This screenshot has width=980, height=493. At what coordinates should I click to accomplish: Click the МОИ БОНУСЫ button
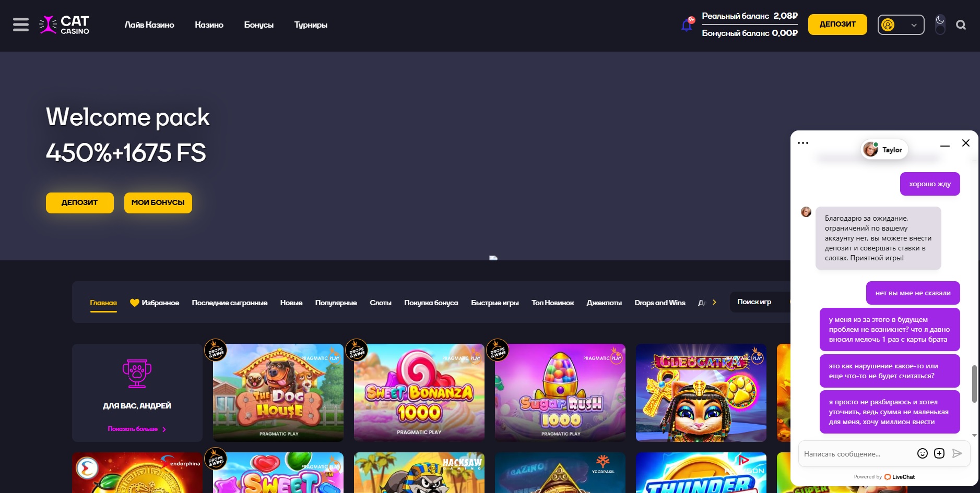[x=158, y=202]
